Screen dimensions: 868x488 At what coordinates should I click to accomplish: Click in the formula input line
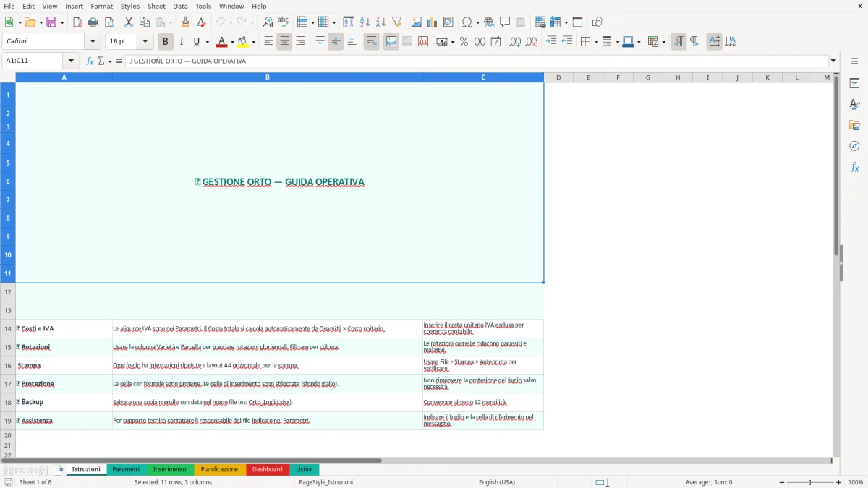[476, 61]
